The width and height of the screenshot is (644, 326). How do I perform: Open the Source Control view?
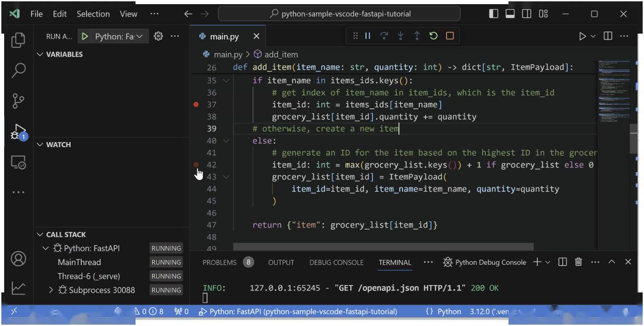tap(18, 100)
